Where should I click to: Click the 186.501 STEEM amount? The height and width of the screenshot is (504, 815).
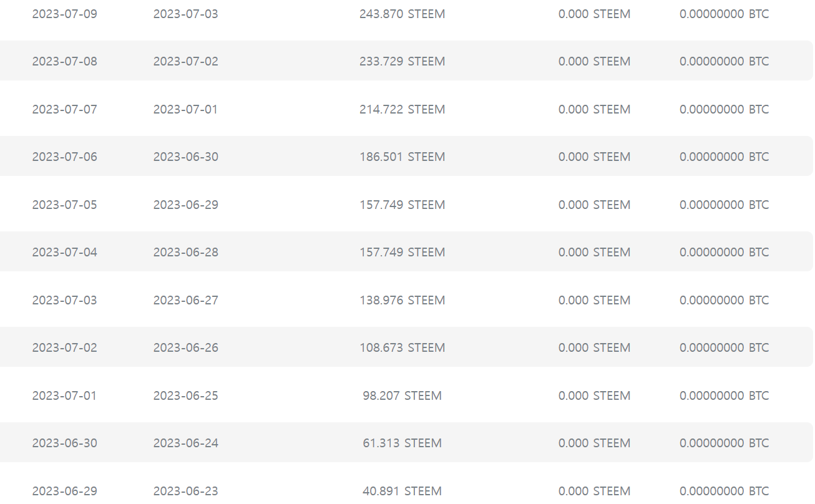click(403, 157)
